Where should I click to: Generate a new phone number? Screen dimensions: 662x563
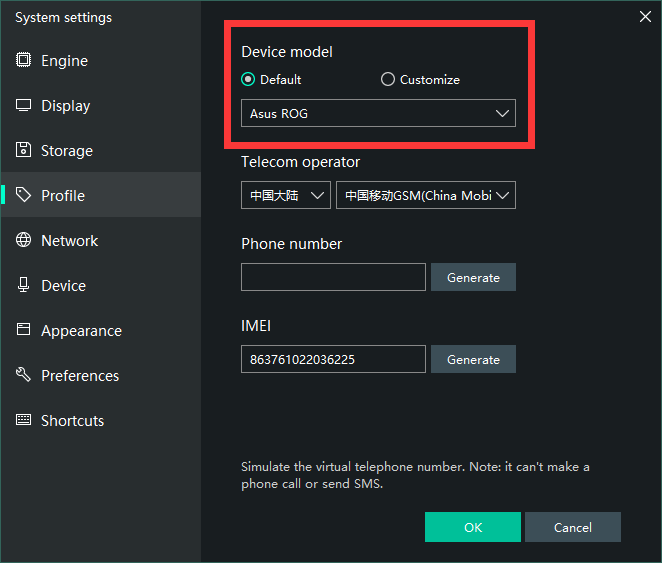coord(473,277)
